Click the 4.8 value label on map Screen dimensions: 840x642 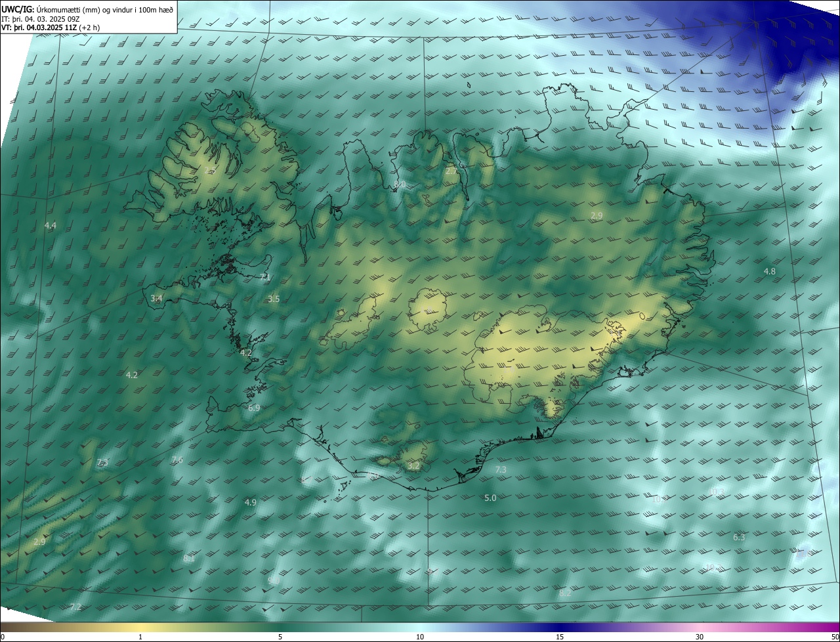pyautogui.click(x=770, y=271)
